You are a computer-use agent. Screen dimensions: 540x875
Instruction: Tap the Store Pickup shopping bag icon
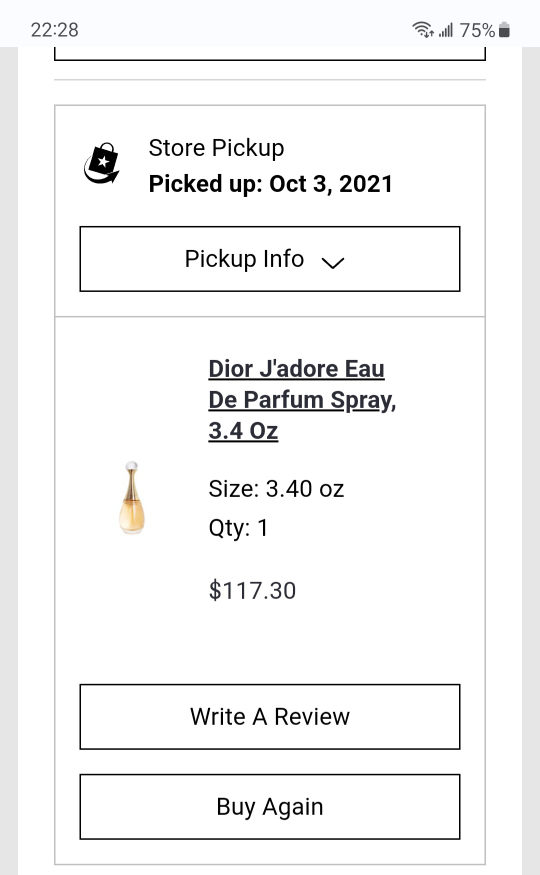click(102, 163)
